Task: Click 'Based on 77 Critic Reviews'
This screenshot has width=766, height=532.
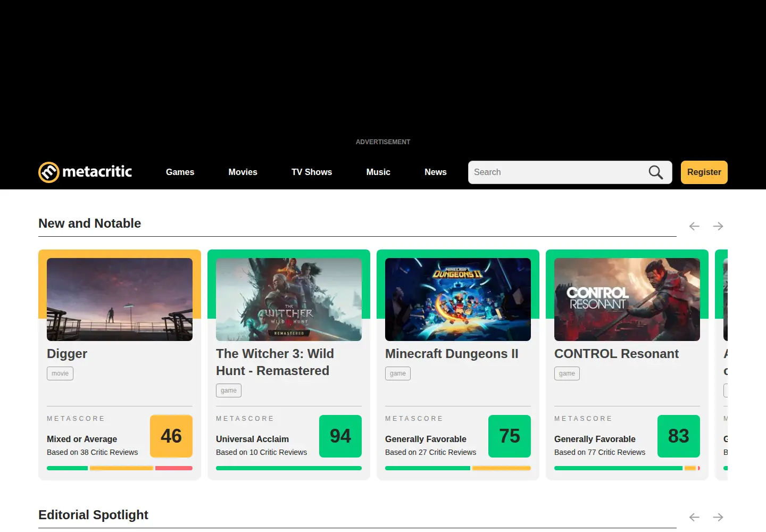Action: tap(600, 452)
